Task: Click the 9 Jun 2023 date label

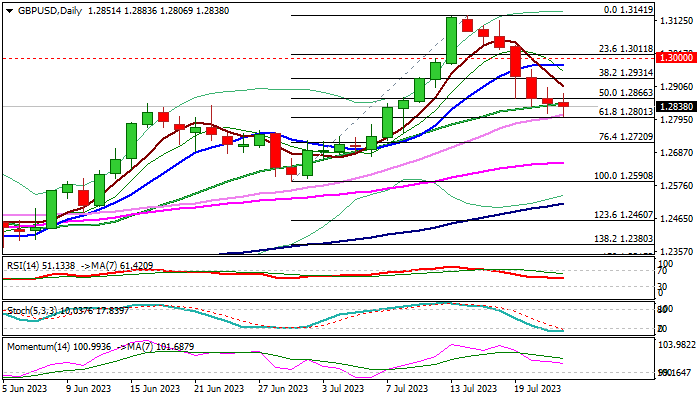Action: [x=89, y=389]
